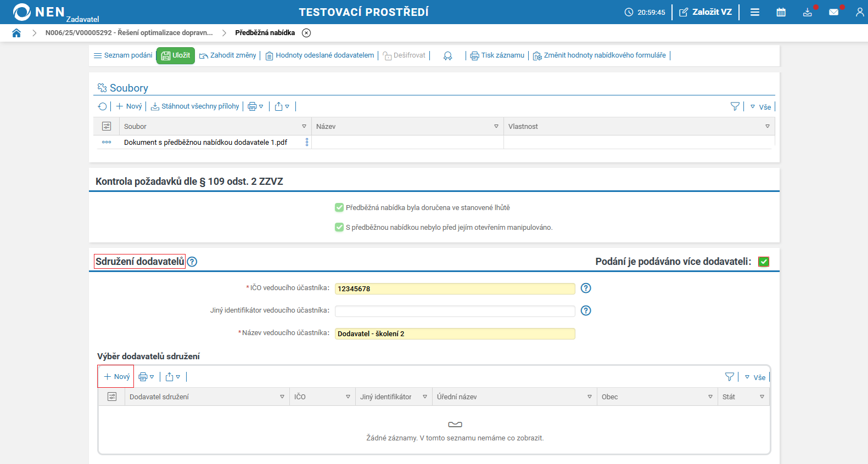Toggle checkbox for offer delivered on time
868x464 pixels.
point(339,207)
